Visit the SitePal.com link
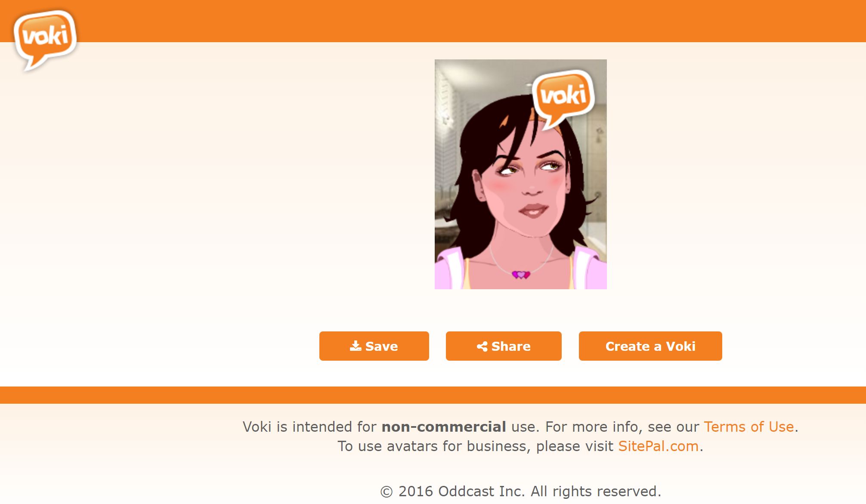The image size is (866, 504). (659, 446)
